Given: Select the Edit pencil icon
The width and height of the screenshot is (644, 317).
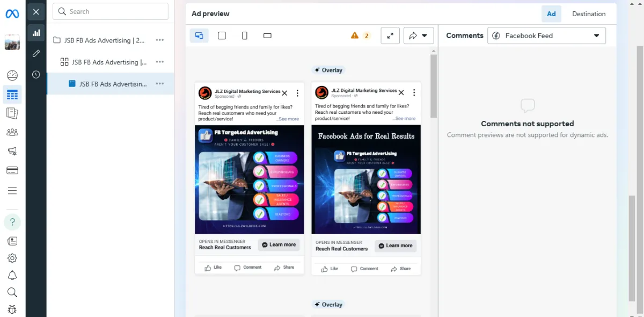Looking at the screenshot, I should pyautogui.click(x=36, y=53).
